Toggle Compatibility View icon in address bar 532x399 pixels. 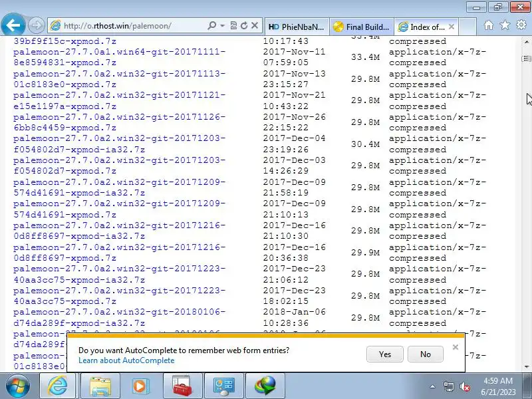[233, 25]
